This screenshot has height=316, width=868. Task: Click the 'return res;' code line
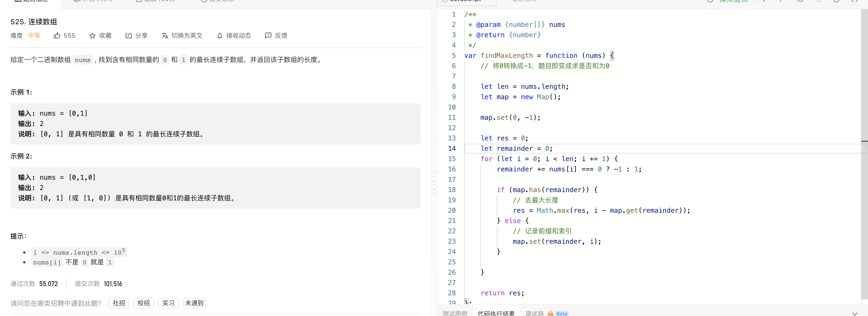pyautogui.click(x=502, y=293)
